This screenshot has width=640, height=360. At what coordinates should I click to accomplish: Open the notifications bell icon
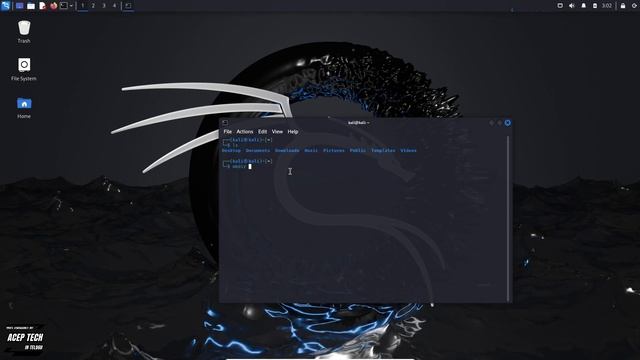(x=583, y=6)
